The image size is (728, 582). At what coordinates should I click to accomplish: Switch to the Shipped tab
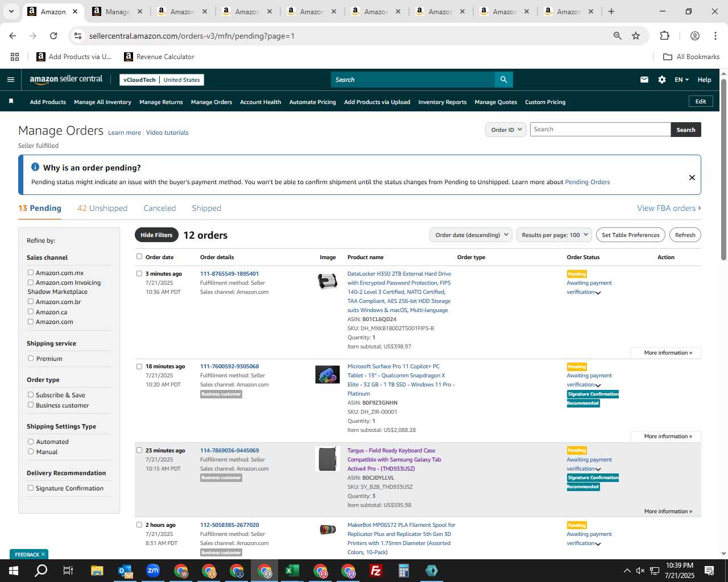206,208
